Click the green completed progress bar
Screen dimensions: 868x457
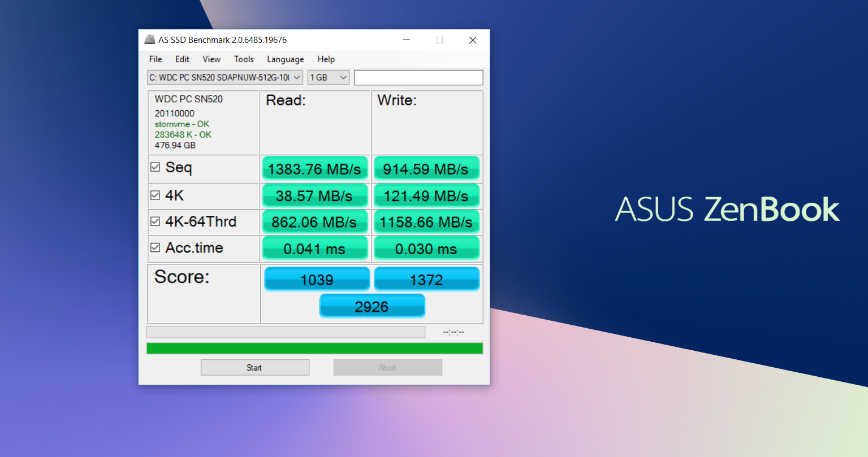[x=314, y=348]
